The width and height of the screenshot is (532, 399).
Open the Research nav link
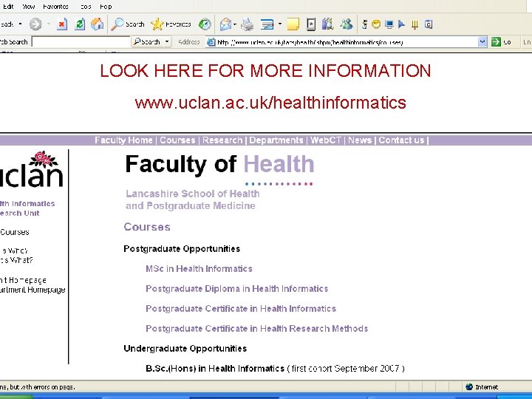point(222,140)
